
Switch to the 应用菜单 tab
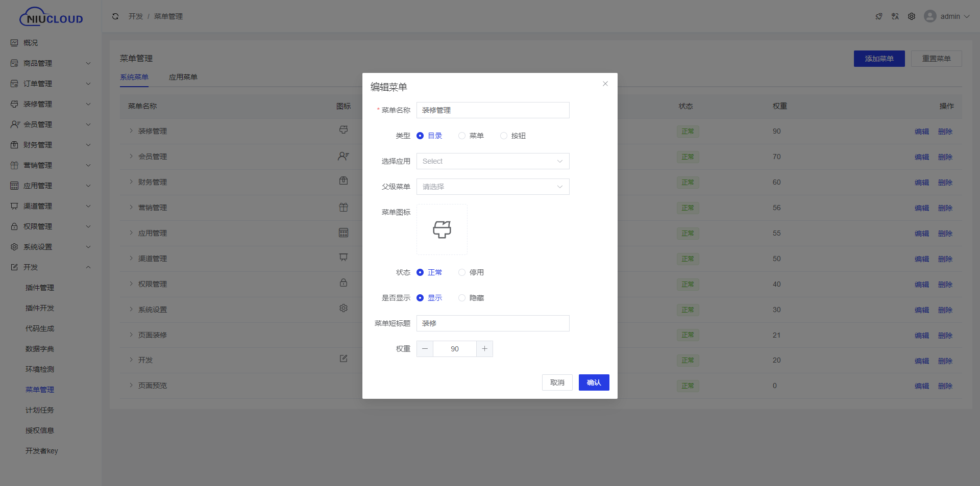(183, 77)
